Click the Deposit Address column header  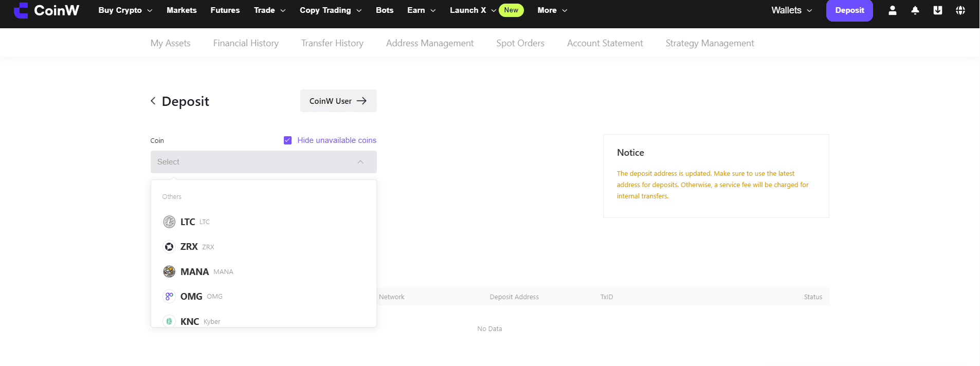[514, 297]
